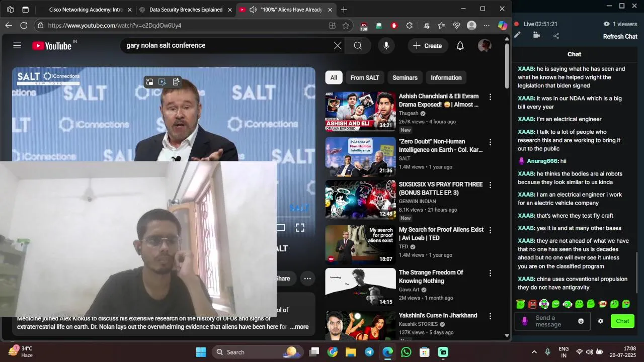The height and width of the screenshot is (362, 644).
Task: Open options menu for Yakshini's Curse video
Action: click(490, 317)
